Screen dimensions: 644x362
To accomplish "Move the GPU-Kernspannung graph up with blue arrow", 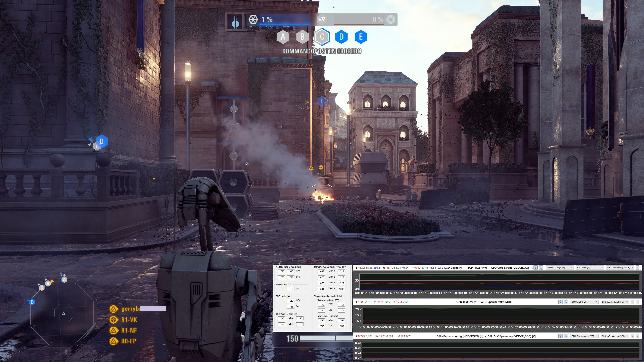I will (560, 336).
